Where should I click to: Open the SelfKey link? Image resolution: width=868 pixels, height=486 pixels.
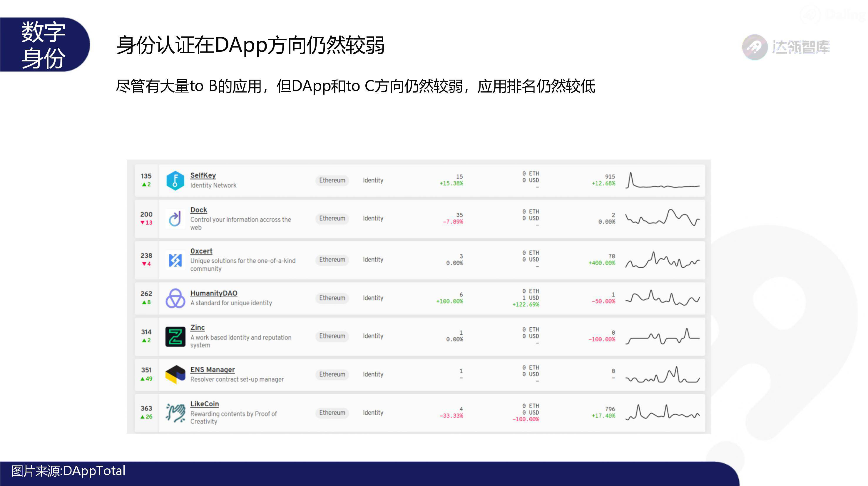[x=203, y=175]
